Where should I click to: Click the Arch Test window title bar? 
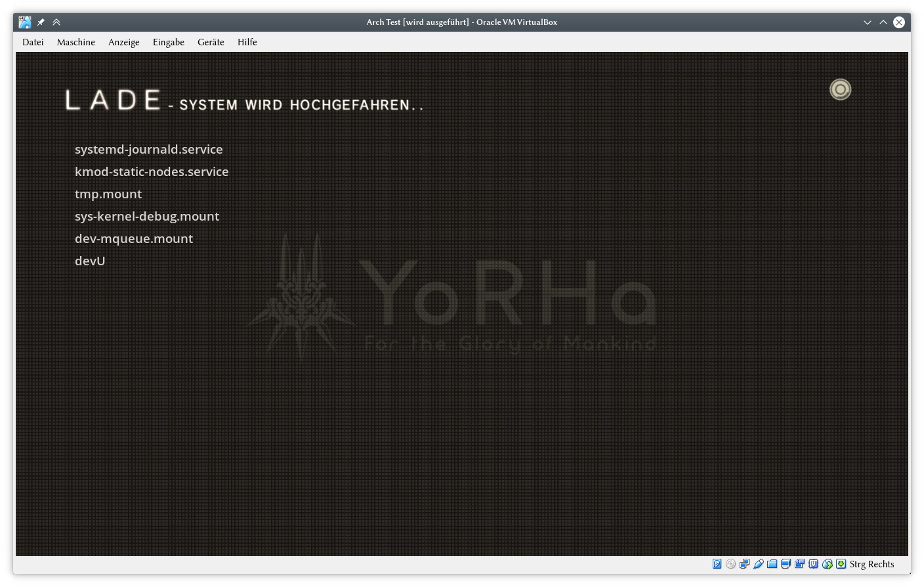coord(462,22)
